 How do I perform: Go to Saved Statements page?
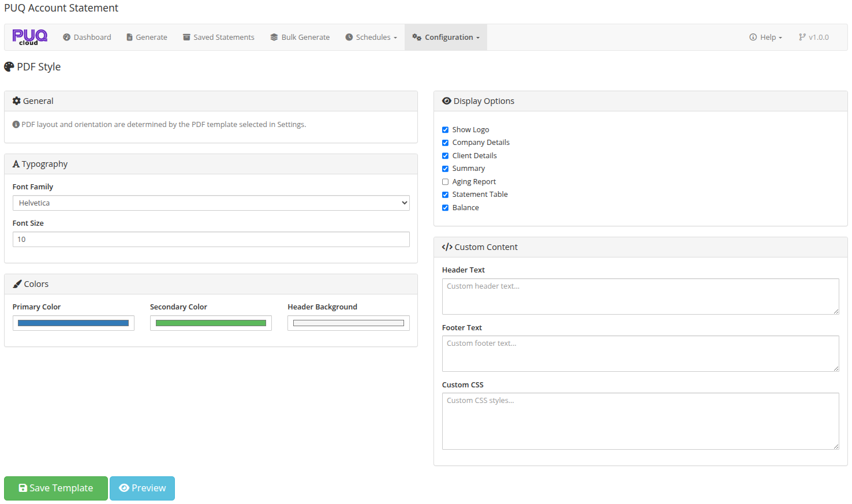click(223, 38)
